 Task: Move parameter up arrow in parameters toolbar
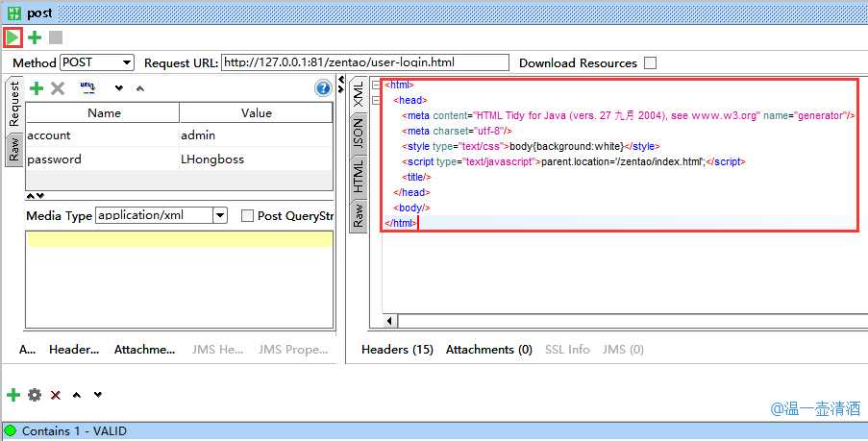[x=140, y=88]
